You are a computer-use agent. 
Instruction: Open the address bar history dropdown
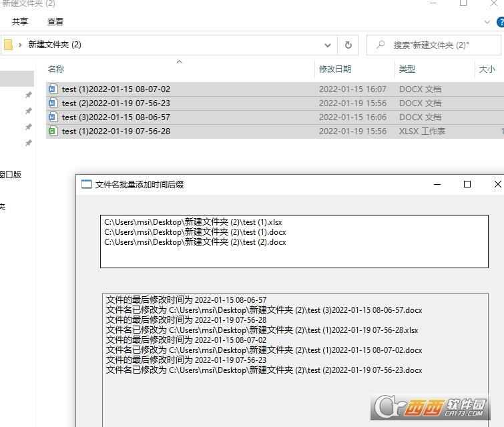point(328,45)
